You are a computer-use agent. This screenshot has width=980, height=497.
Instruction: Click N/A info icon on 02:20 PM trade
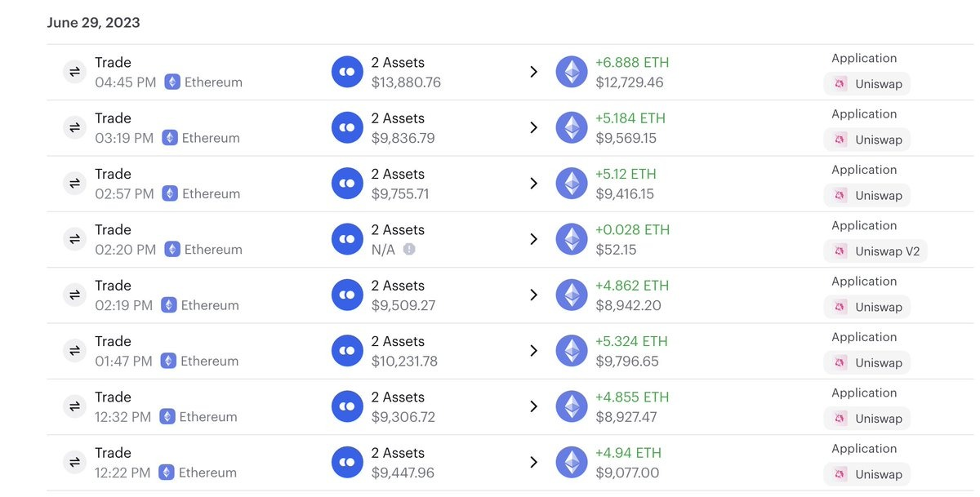(409, 249)
